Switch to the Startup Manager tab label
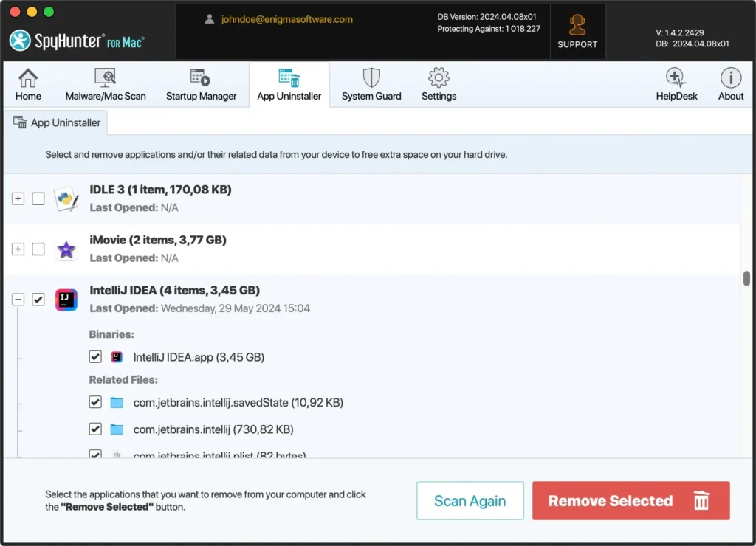Screen dimensions: 756x546 point(201,96)
